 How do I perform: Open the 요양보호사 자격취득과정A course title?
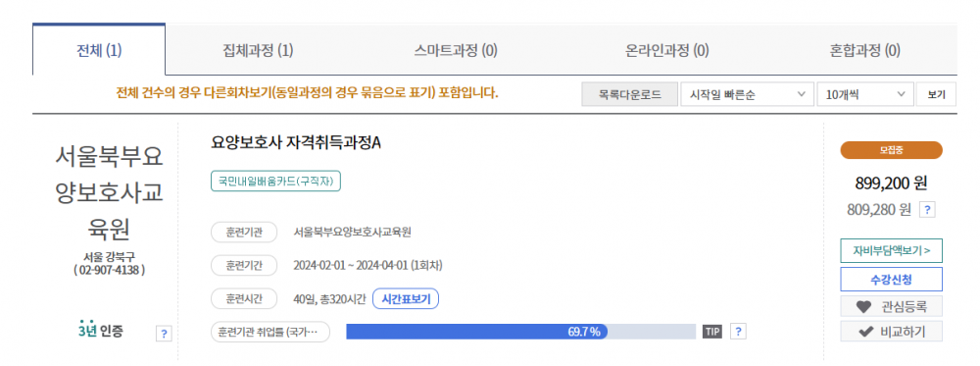296,142
